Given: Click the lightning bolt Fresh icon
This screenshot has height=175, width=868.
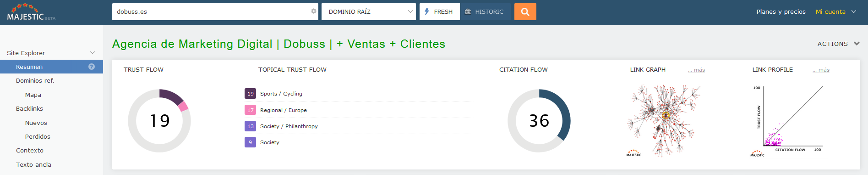Looking at the screenshot, I should 427,11.
